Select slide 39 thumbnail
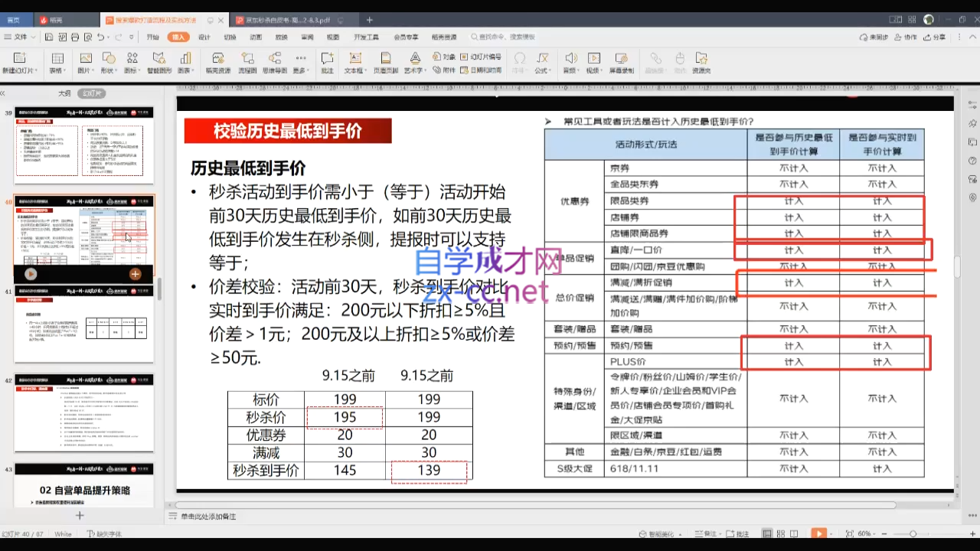This screenshot has width=980, height=551. tap(84, 145)
